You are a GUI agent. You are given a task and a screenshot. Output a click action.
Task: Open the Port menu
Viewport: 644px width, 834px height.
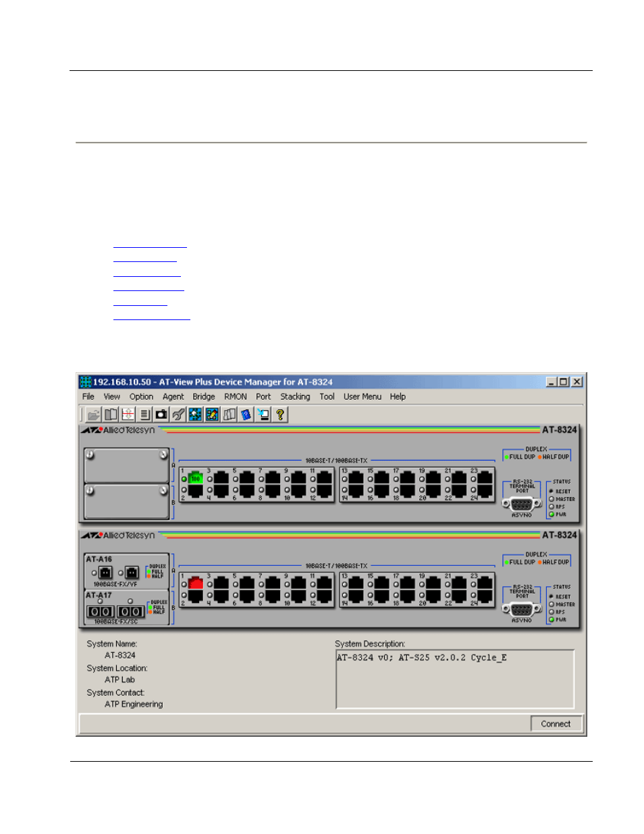pyautogui.click(x=263, y=397)
